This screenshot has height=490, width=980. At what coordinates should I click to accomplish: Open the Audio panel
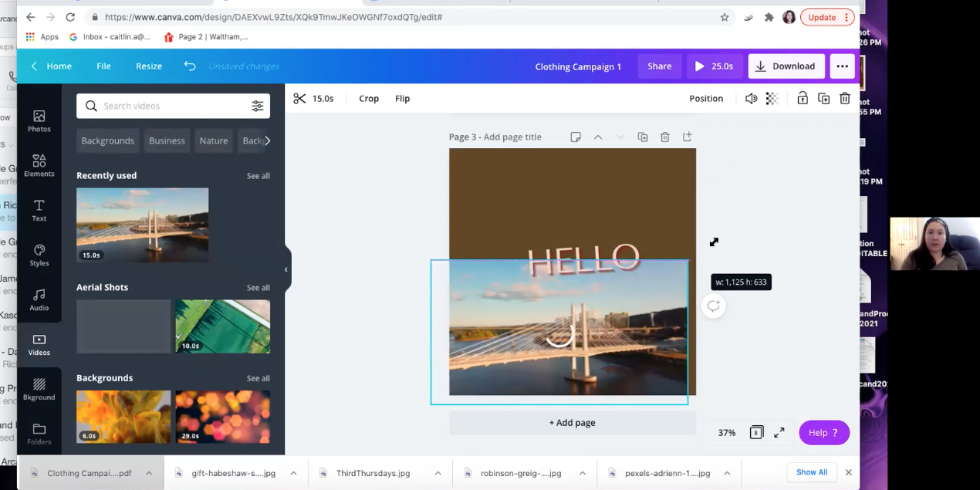39,299
